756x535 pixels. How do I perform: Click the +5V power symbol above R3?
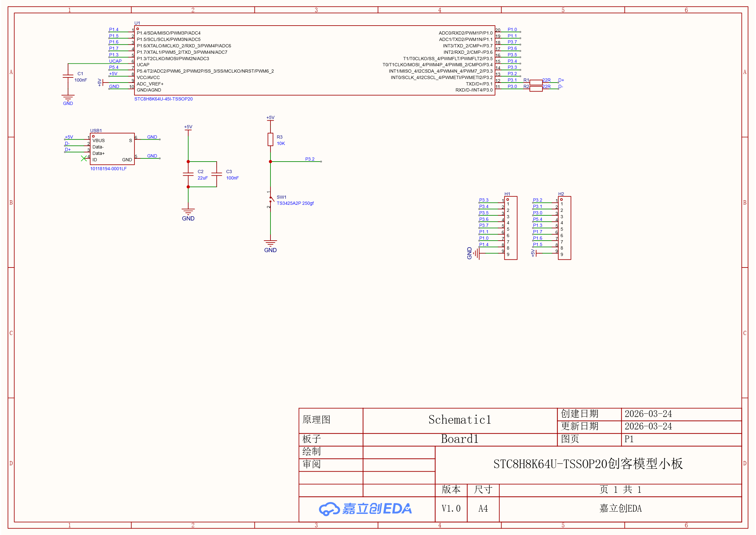tap(270, 119)
